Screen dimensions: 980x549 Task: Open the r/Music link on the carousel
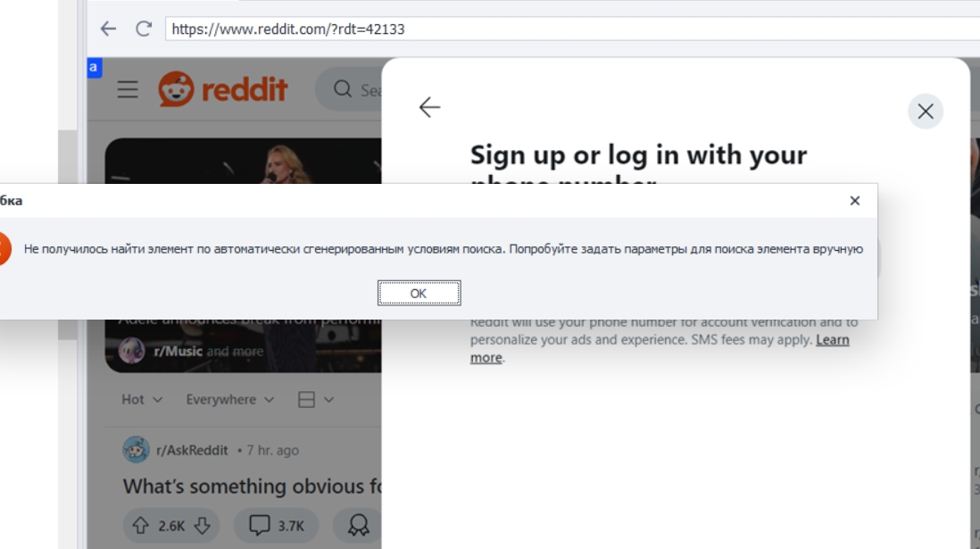tap(179, 352)
